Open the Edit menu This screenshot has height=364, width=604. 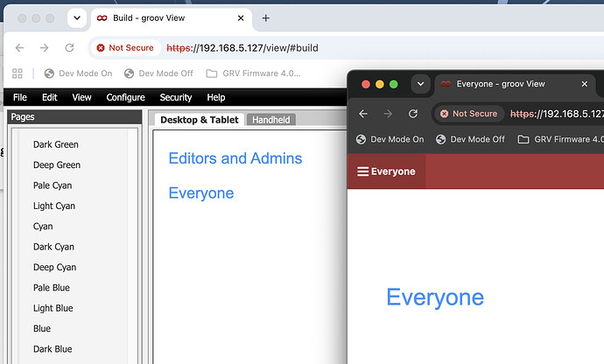(x=50, y=97)
